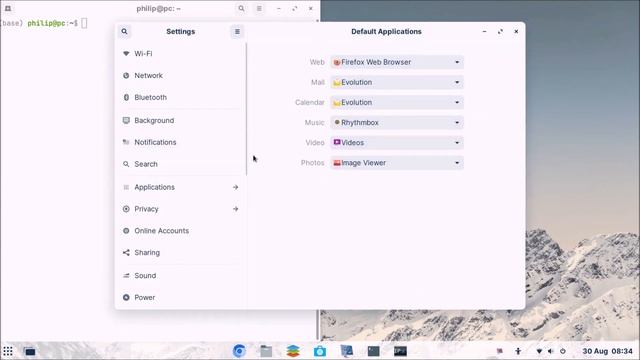Open the Calendar default app dropdown
The image size is (640, 360).
click(x=397, y=102)
